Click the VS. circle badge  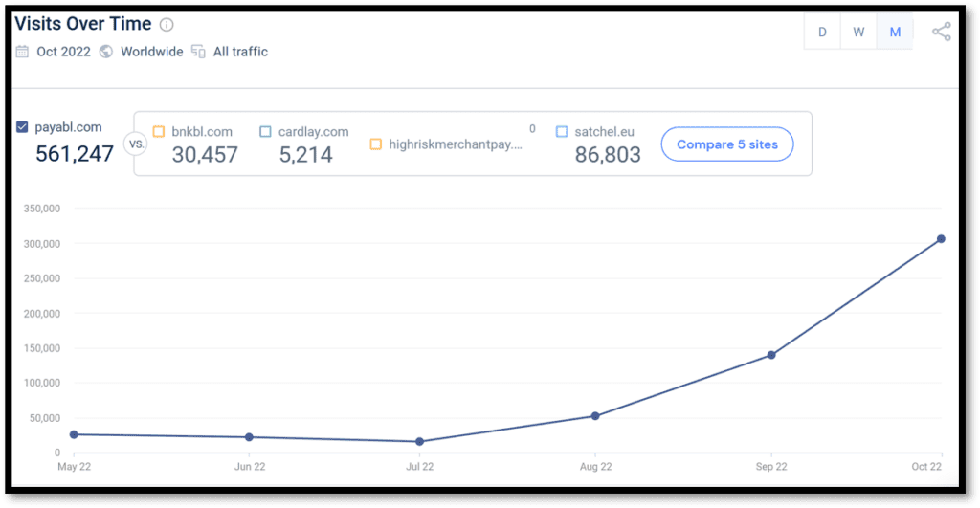(x=136, y=144)
